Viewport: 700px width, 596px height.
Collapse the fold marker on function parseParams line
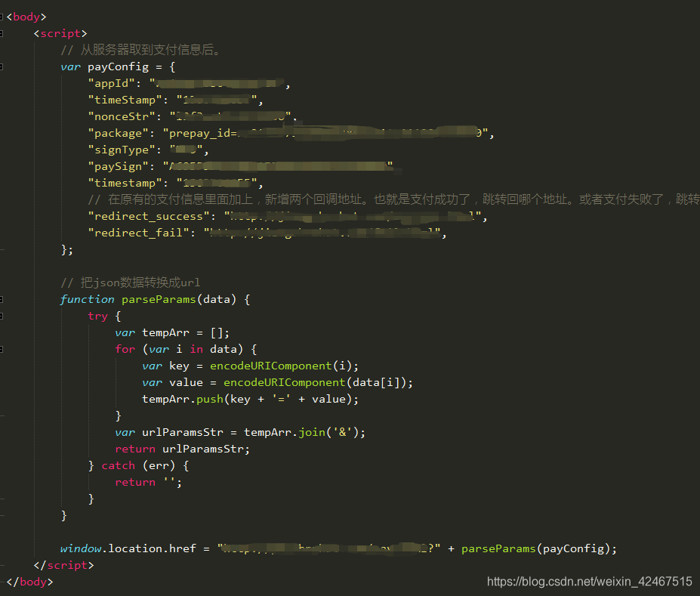[x=2, y=300]
